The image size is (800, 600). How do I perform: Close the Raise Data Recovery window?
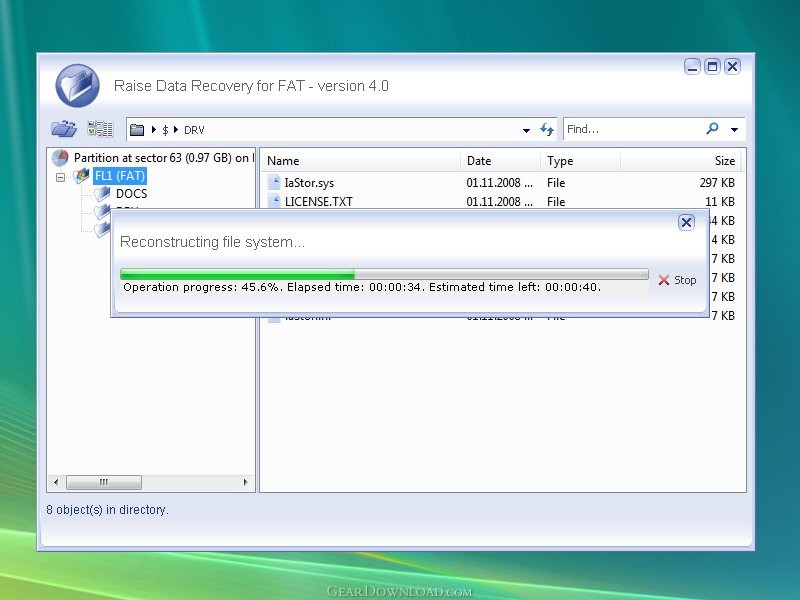coord(733,67)
